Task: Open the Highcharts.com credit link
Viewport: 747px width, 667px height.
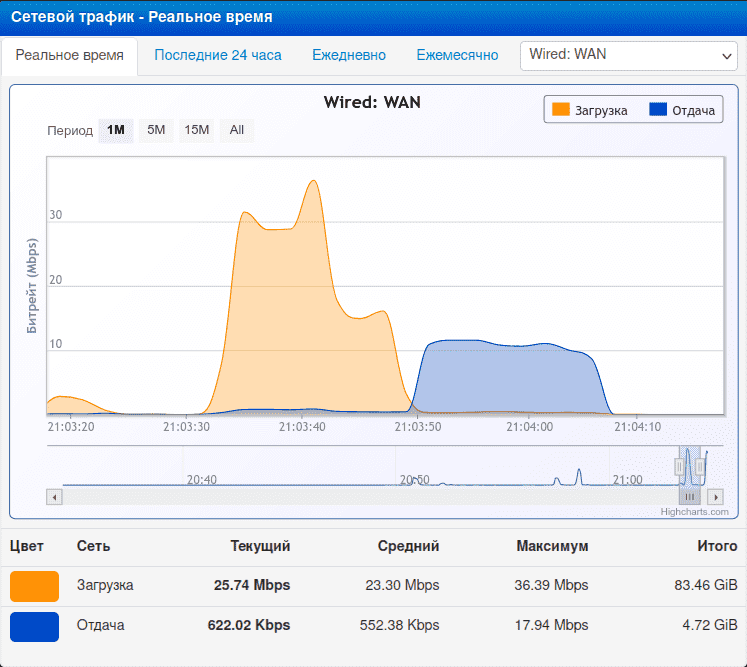Action: [694, 511]
